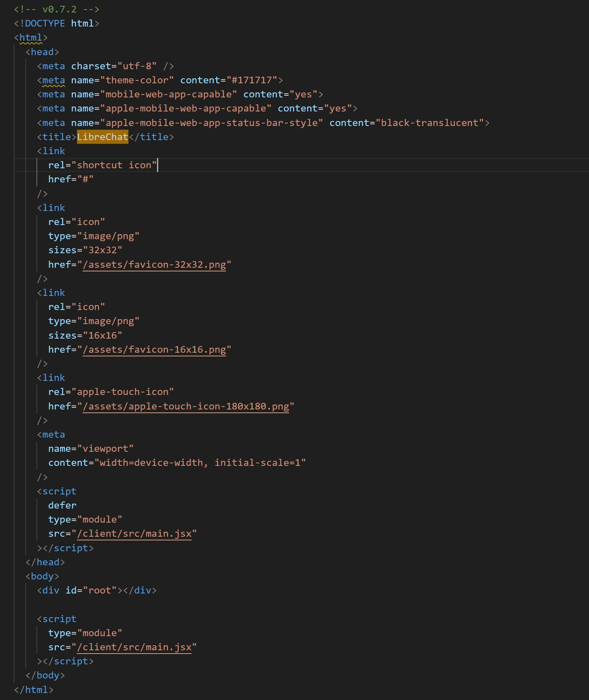
Task: Place cursor in the "utf-8" charset value
Action: [137, 66]
